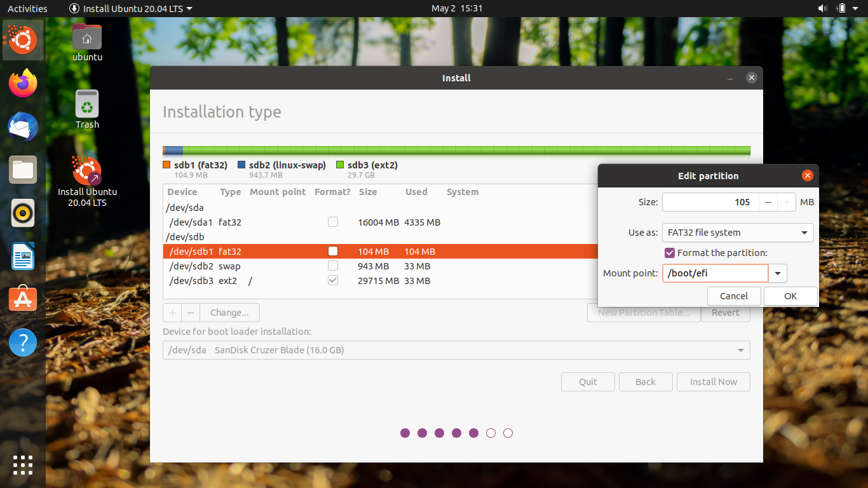Uncheck the format checkbox for /dev/sdb3
Screen dimensions: 868x488
coord(332,280)
